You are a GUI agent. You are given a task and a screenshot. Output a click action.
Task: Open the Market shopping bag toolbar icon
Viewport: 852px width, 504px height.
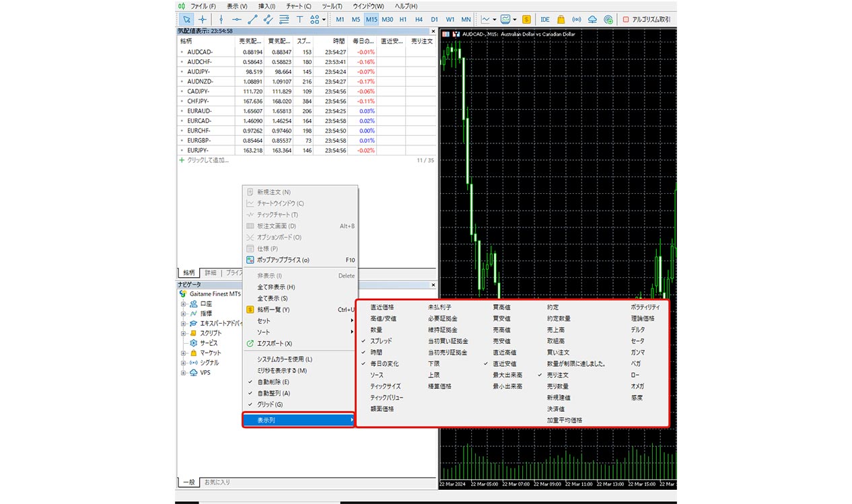pyautogui.click(x=561, y=20)
